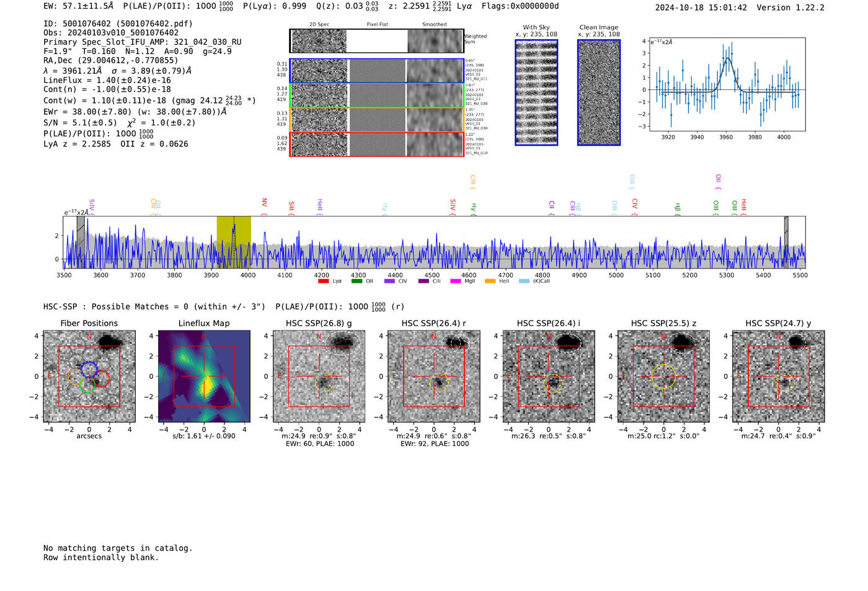The image size is (868, 591).
Task: Open the HSC SSP(26.4) i image
Action: (549, 376)
